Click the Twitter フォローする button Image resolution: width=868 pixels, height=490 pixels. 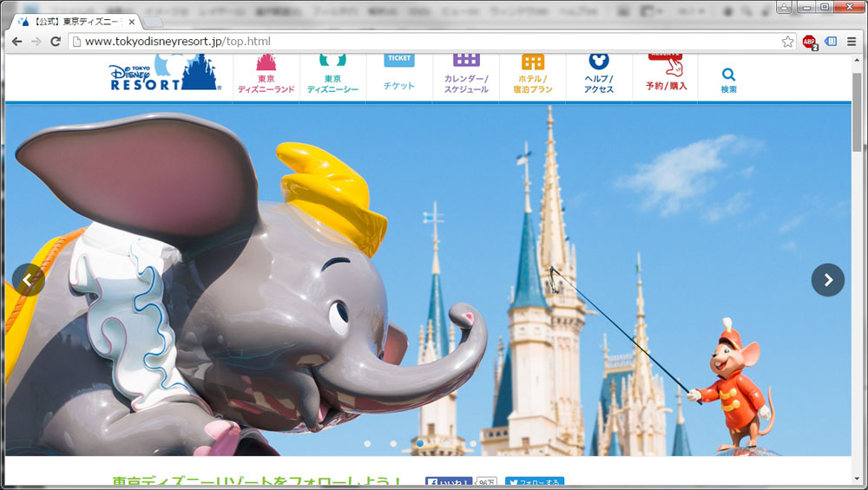tap(534, 483)
